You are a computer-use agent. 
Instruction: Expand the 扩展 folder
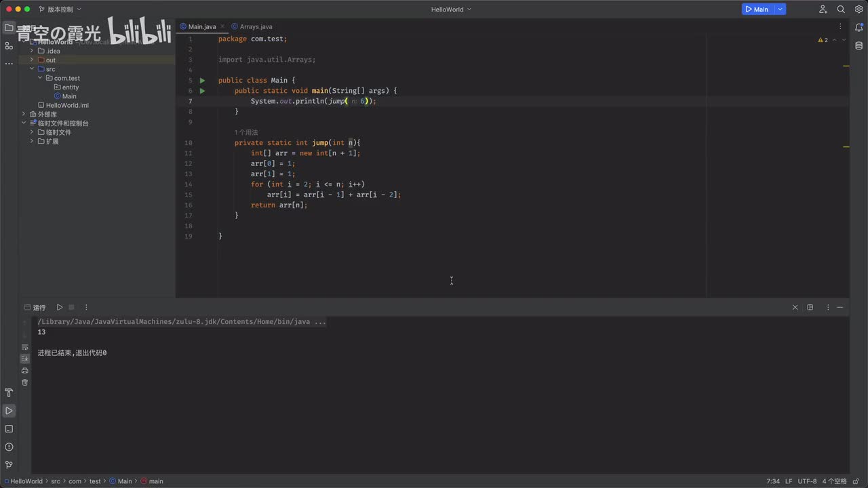click(x=31, y=141)
